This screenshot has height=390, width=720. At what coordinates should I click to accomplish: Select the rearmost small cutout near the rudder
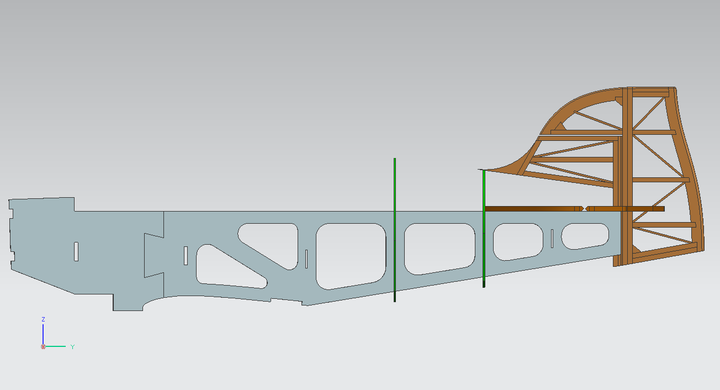[x=585, y=236]
